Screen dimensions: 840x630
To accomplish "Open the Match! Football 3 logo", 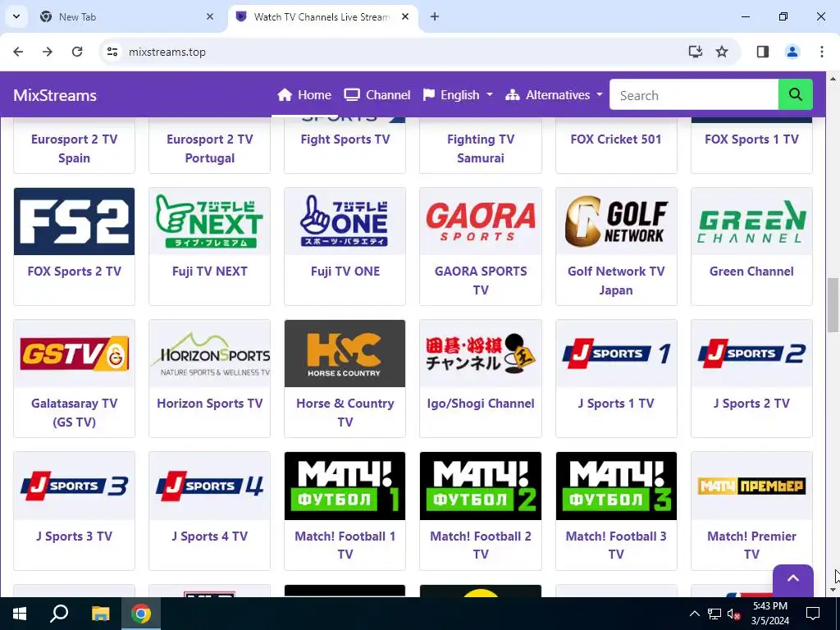I will click(x=616, y=486).
